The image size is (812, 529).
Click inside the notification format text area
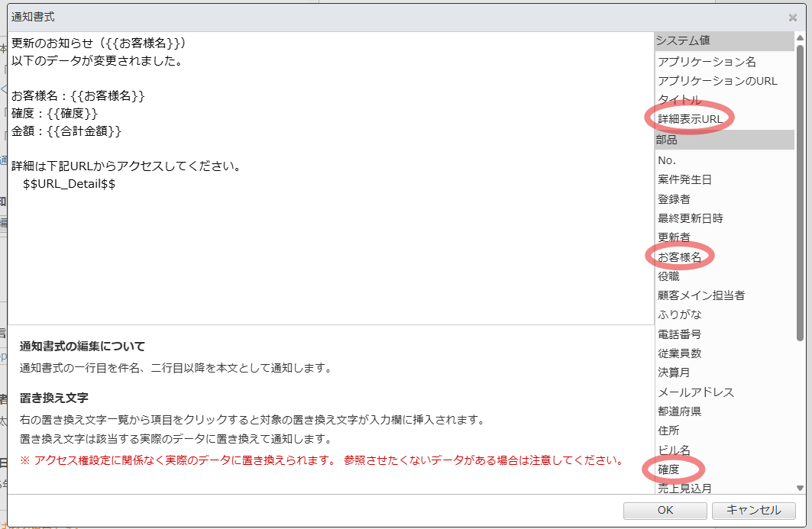coord(328,244)
